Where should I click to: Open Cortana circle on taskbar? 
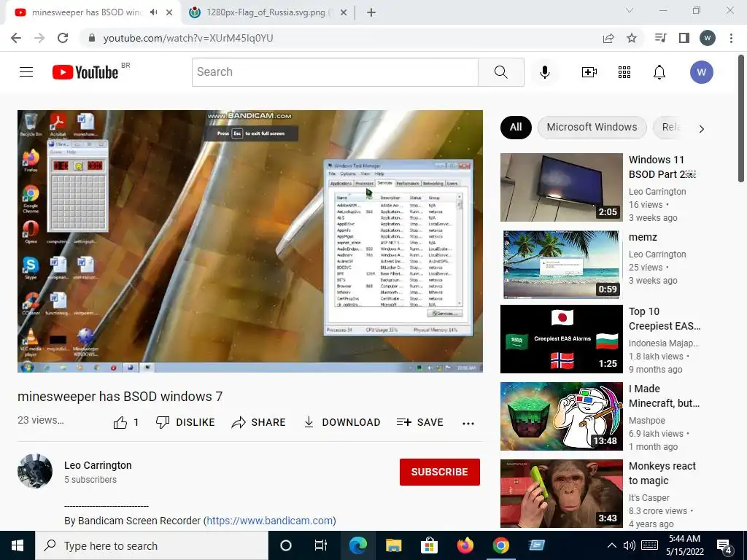coord(286,545)
